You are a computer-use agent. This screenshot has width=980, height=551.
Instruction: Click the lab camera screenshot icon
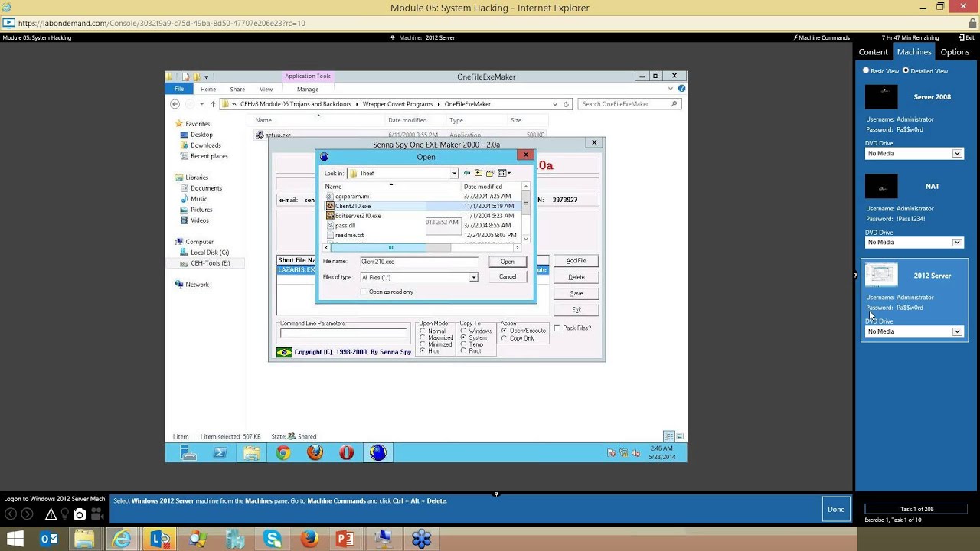tap(80, 514)
